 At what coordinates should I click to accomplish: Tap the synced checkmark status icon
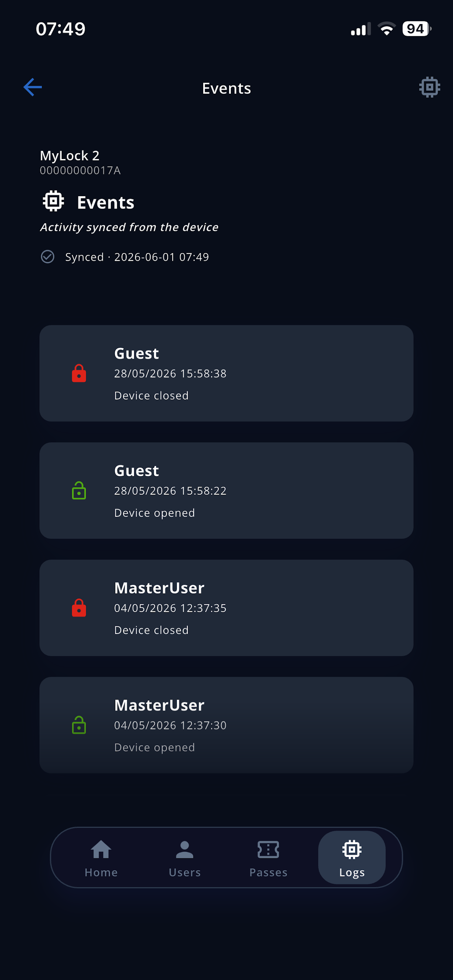pyautogui.click(x=47, y=257)
